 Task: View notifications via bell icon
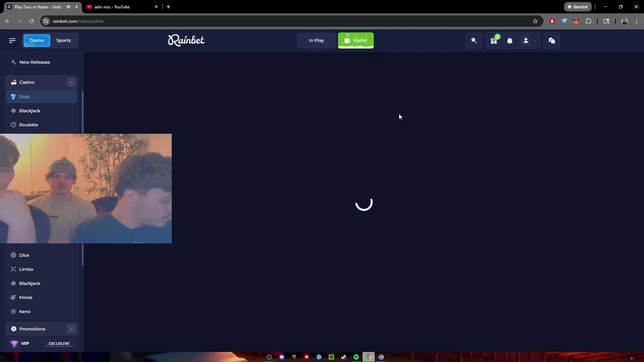coord(510,41)
